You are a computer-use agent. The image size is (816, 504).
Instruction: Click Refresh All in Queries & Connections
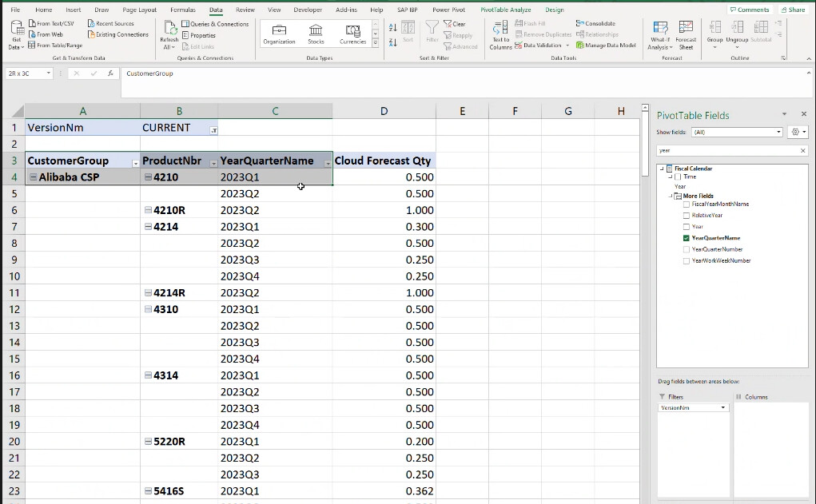(169, 34)
